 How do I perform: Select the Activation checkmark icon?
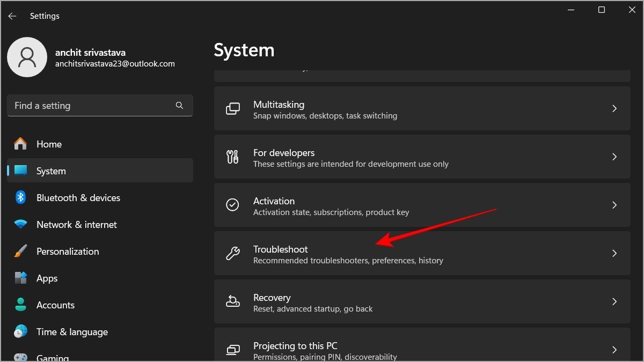(232, 204)
